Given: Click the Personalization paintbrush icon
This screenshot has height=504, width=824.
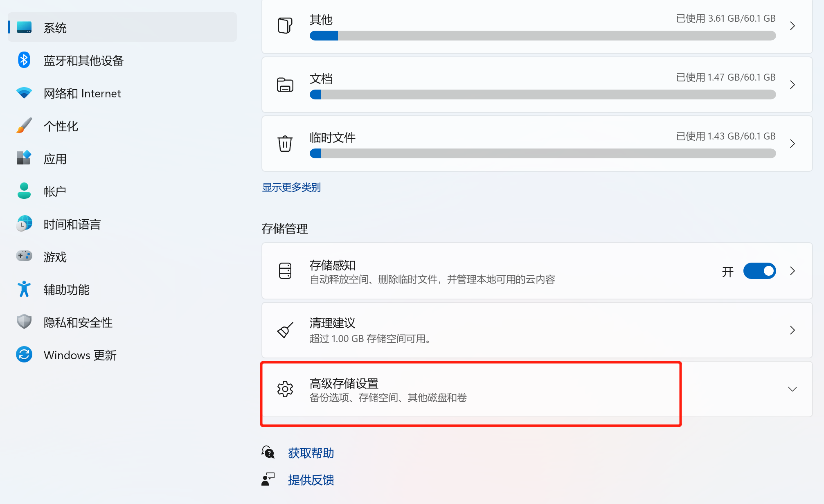Looking at the screenshot, I should (24, 126).
